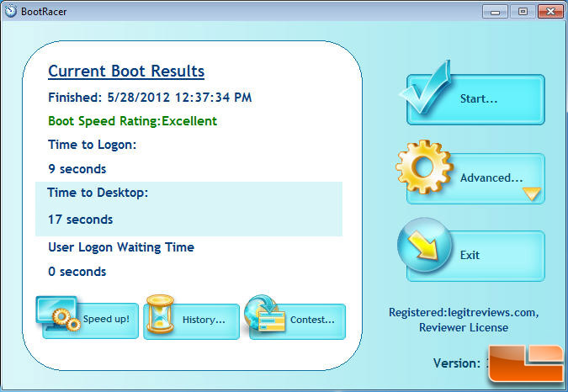Open the Speed up! button
The width and height of the screenshot is (568, 392).
coord(90,320)
